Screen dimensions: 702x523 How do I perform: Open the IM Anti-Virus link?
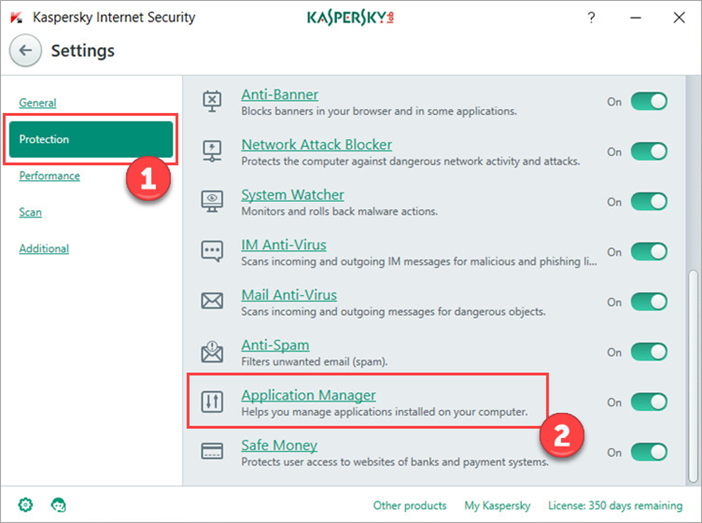click(284, 245)
